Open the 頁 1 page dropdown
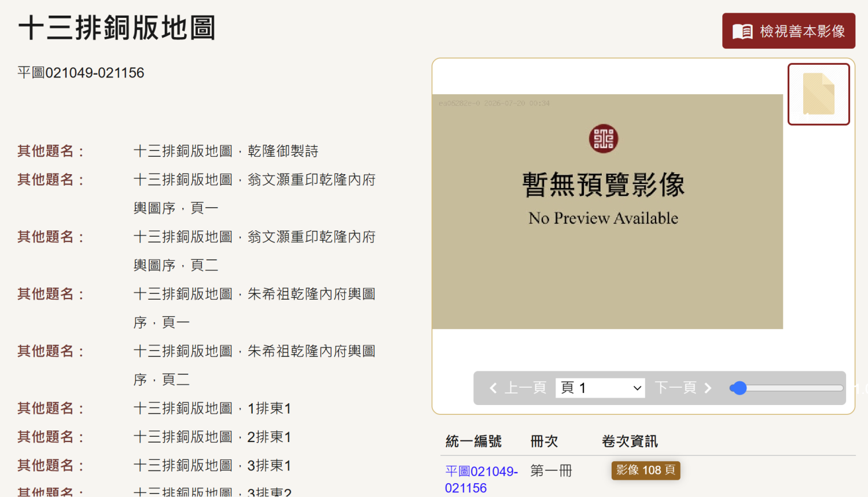Screen dimensions: 868x497 (600, 388)
